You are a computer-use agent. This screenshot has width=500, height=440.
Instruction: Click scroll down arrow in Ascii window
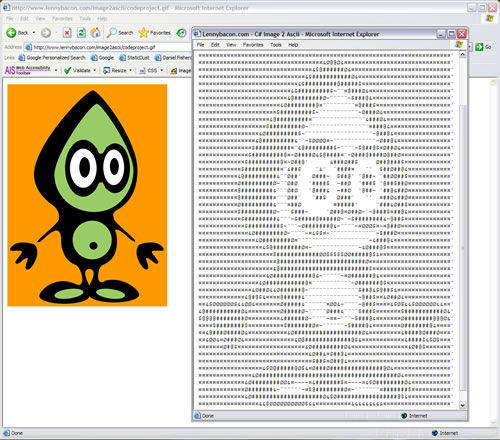coord(463,405)
